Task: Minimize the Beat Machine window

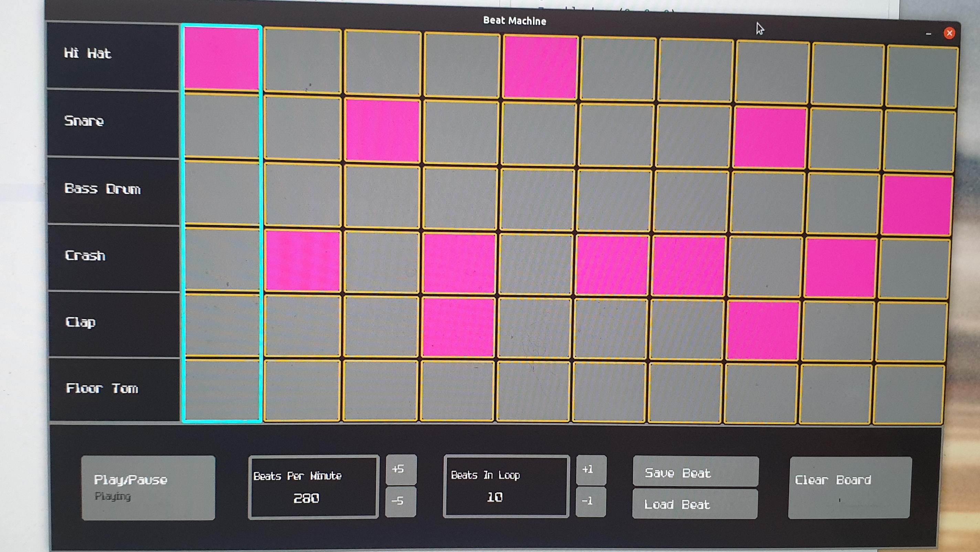Action: click(x=929, y=34)
